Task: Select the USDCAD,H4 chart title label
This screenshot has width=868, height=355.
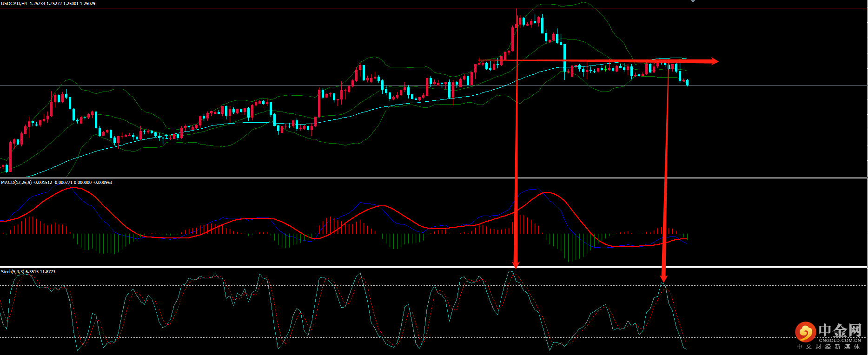Action: (x=14, y=3)
